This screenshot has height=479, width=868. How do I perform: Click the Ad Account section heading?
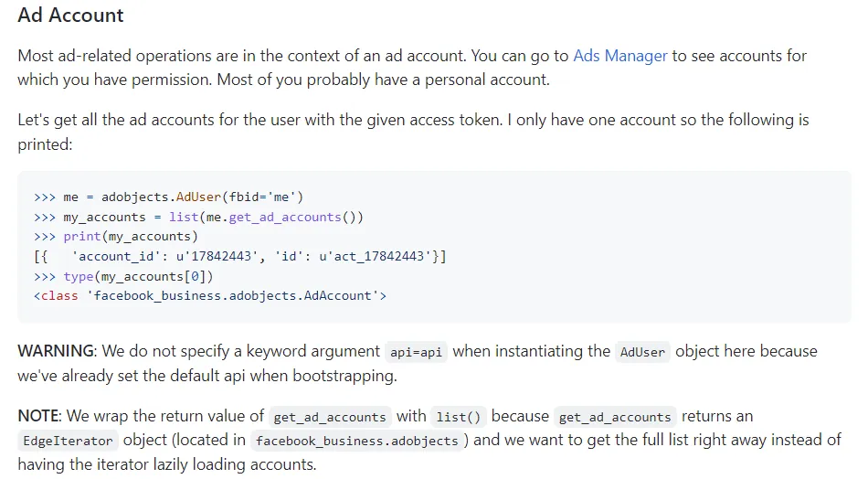[x=70, y=16]
